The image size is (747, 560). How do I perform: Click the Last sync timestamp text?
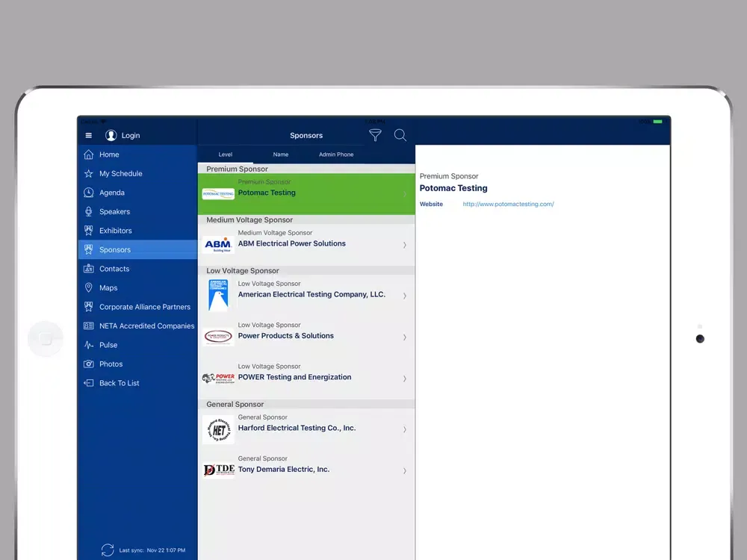(152, 550)
